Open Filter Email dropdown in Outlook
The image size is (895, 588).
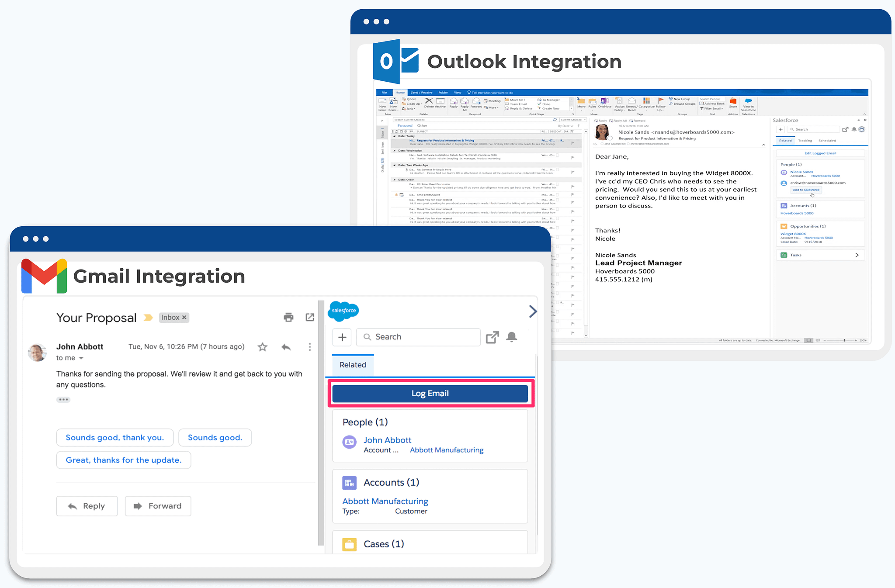click(x=711, y=108)
